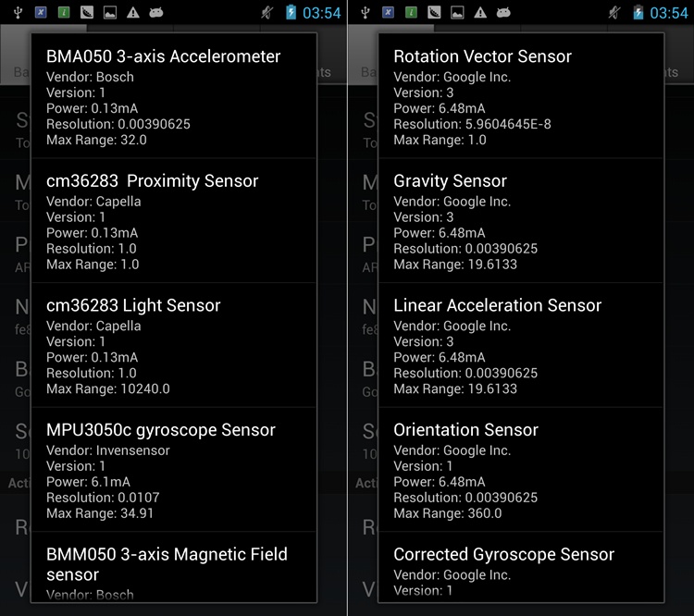Click 'Vendor: Google Inc.' under Corrected Gyroscope Sensor
This screenshot has width=694, height=616.
click(x=452, y=575)
